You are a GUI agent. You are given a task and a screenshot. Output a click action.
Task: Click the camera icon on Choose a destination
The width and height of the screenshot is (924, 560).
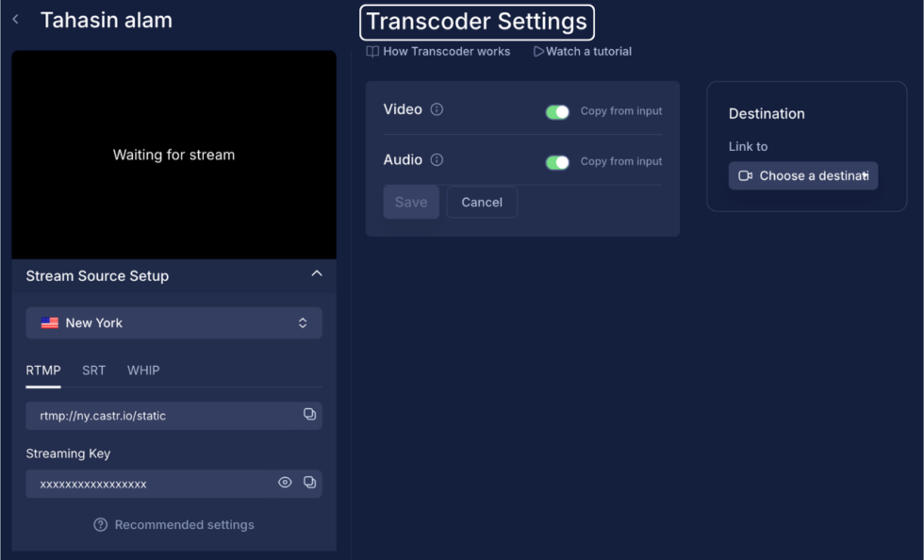point(745,175)
